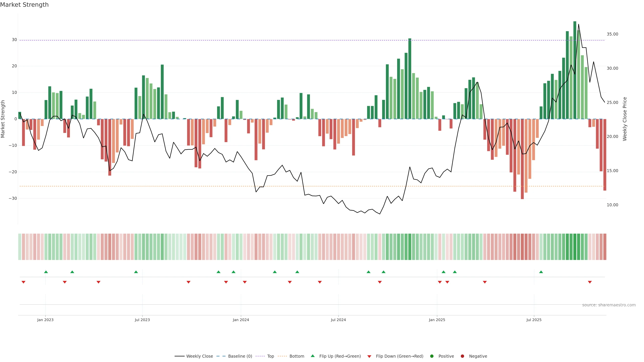The height and width of the screenshot is (362, 644).
Task: Click Flip Up green triangle legend icon
Action: 312,356
